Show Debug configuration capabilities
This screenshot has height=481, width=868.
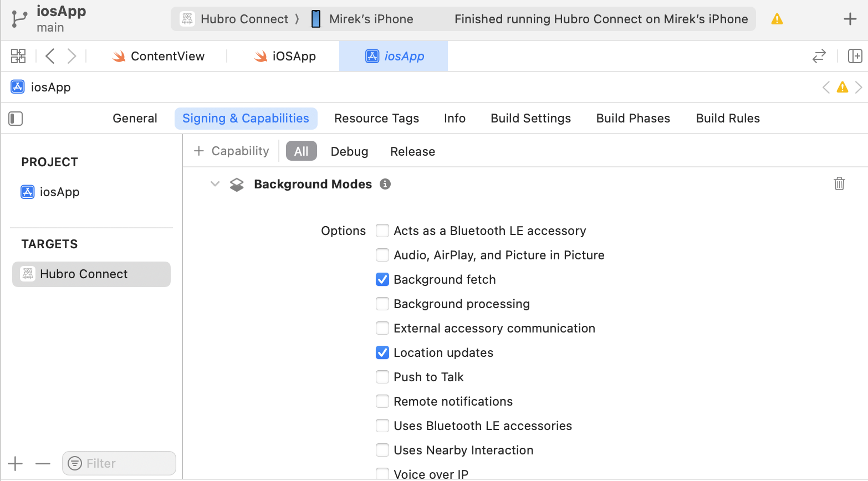[x=349, y=151]
